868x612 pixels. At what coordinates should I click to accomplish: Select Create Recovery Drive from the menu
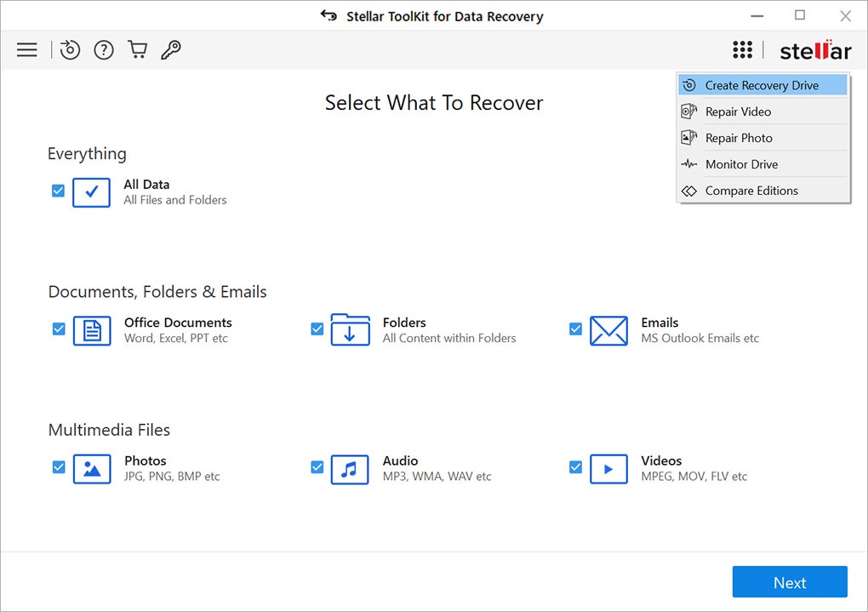pyautogui.click(x=761, y=84)
